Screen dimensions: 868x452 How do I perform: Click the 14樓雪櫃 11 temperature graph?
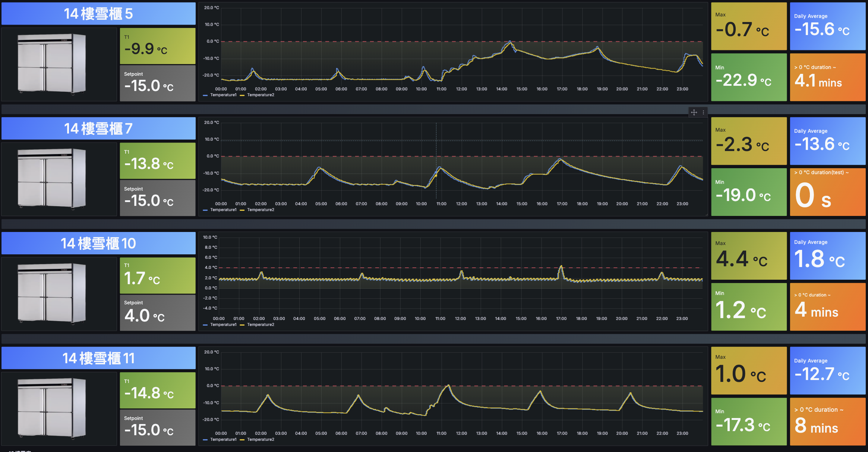[453, 396]
